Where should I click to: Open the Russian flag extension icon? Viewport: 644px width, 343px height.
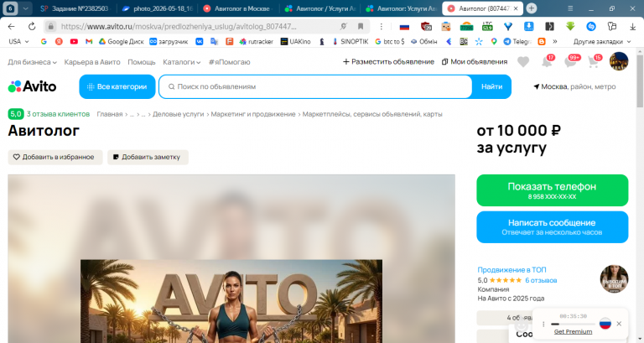404,27
